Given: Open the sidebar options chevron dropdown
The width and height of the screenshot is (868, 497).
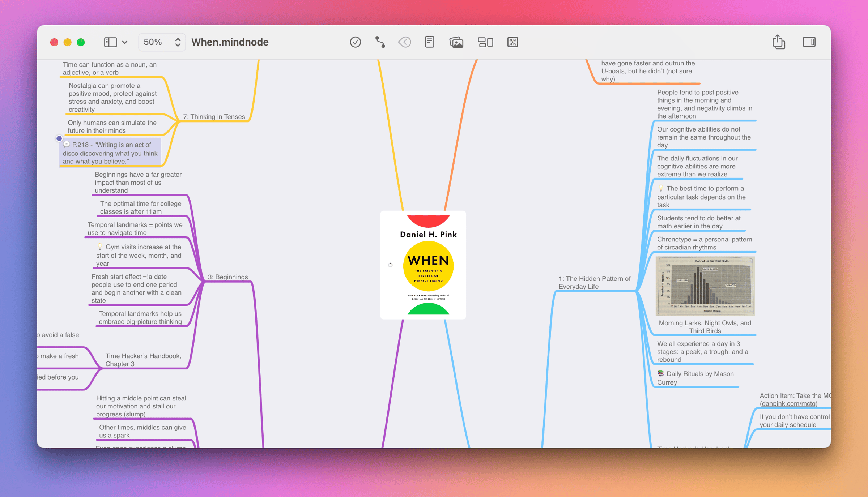Looking at the screenshot, I should [125, 42].
